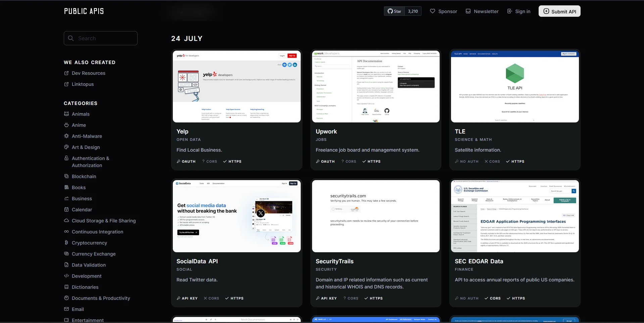Open the 3,210 star count link
644x323 pixels.
pyautogui.click(x=413, y=11)
